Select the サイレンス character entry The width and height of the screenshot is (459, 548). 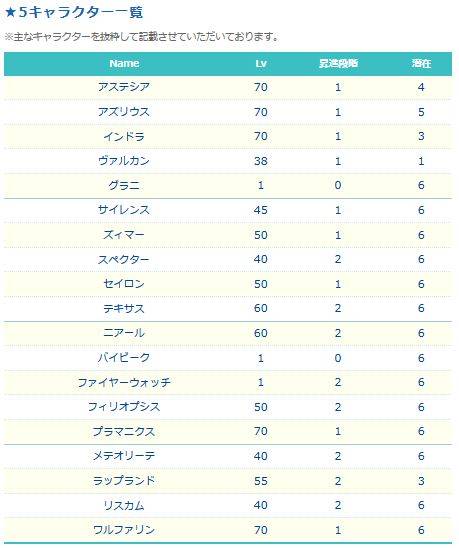pyautogui.click(x=124, y=210)
